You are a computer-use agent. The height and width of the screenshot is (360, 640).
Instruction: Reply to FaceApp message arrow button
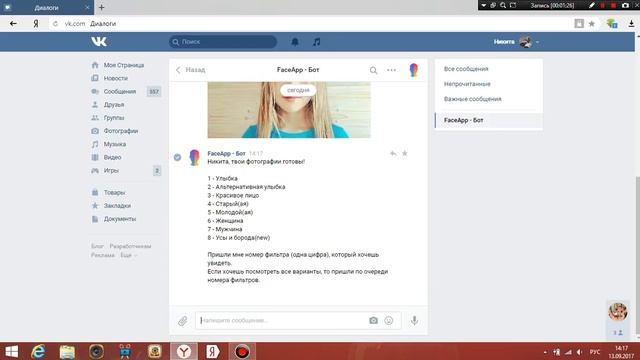click(x=393, y=153)
